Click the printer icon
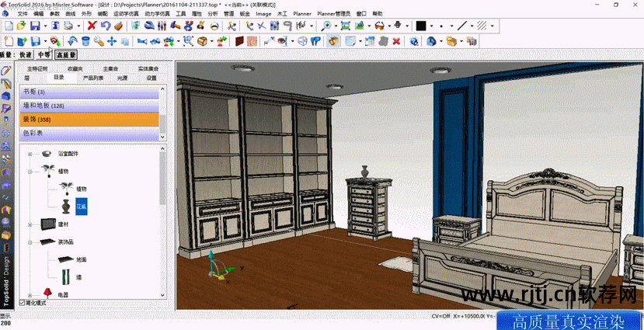644x330 pixels. click(x=68, y=26)
